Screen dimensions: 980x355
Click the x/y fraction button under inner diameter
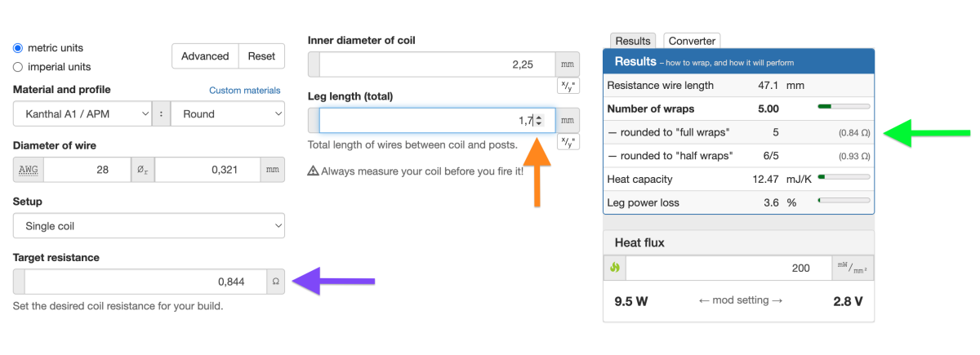pos(568,85)
